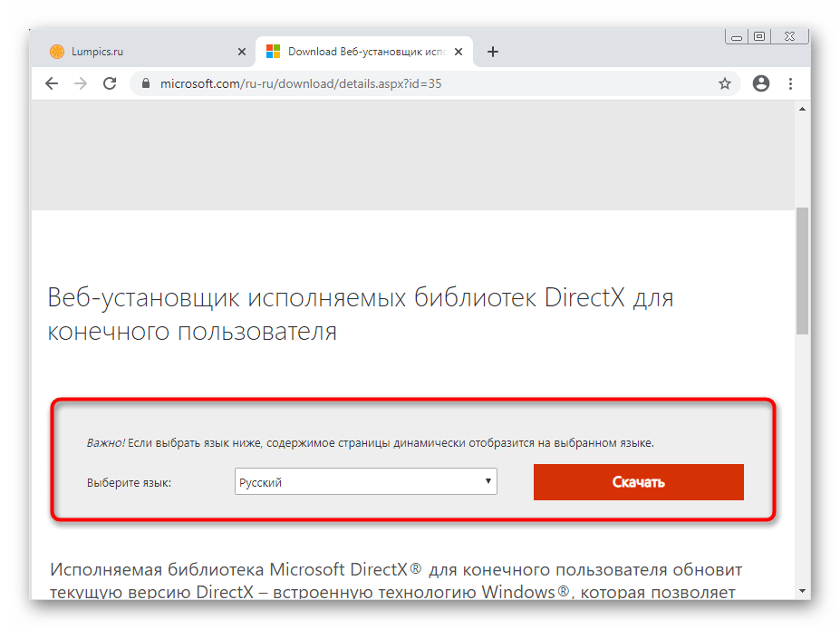Screen dimensions: 840x629
Task: Close the browser window
Action: pos(789,36)
